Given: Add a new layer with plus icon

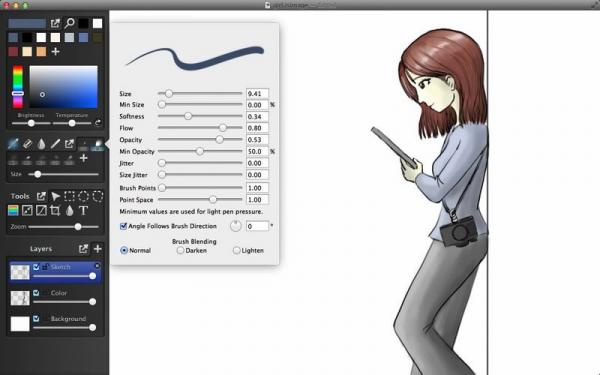Looking at the screenshot, I should (x=98, y=249).
